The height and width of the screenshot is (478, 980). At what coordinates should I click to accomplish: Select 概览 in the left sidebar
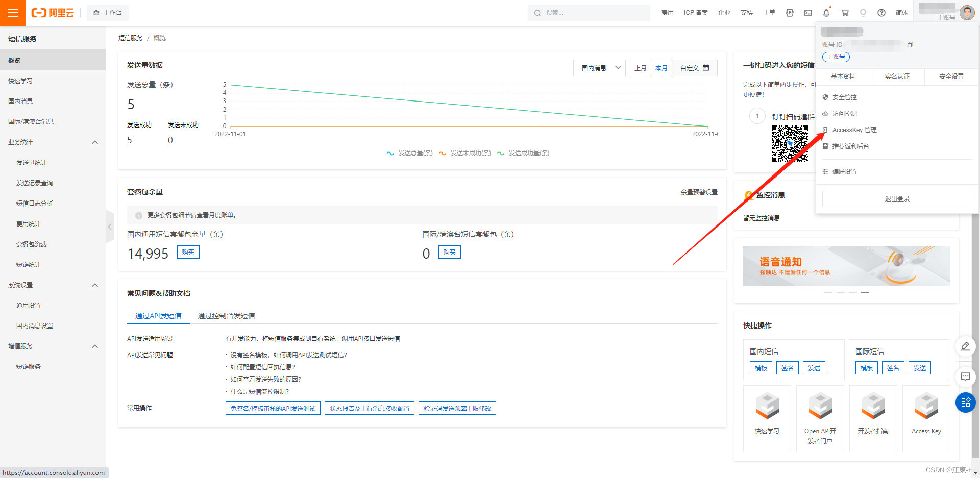point(53,60)
